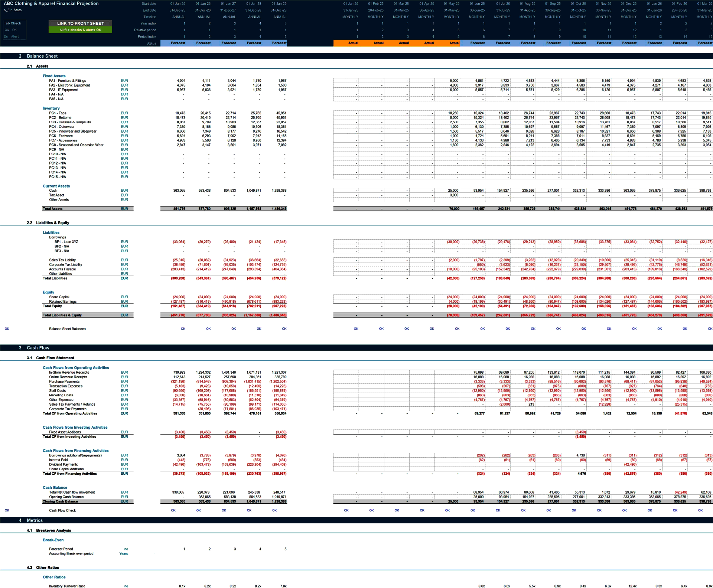The image size is (713, 588).
Task: Select the 'Cash Flow Check' label
Action: coord(62,511)
